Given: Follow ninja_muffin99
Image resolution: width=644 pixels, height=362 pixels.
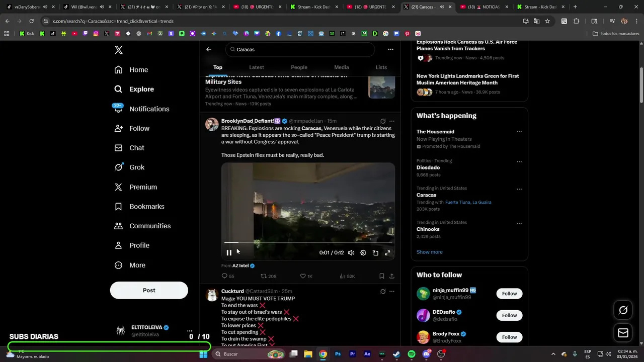Looking at the screenshot, I should pos(509,294).
